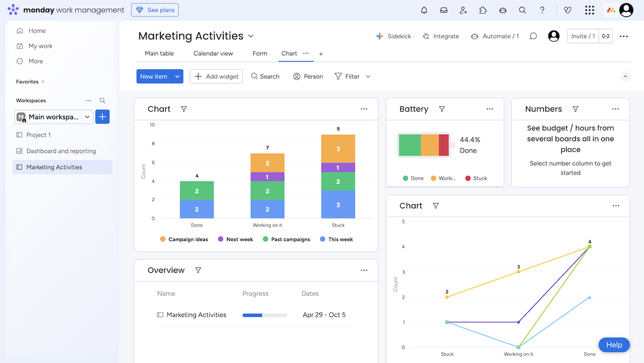Image resolution: width=644 pixels, height=363 pixels.
Task: Click the global search magnifier icon
Action: click(x=522, y=10)
